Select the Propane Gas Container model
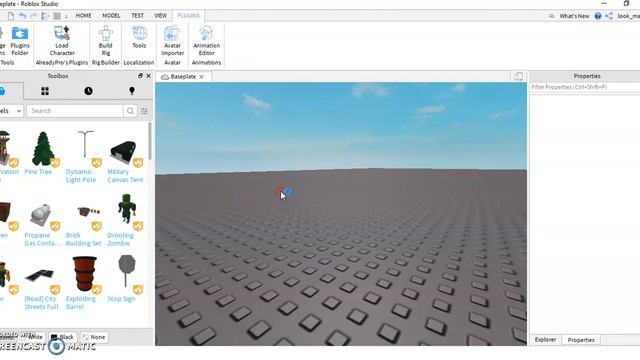 (41, 215)
